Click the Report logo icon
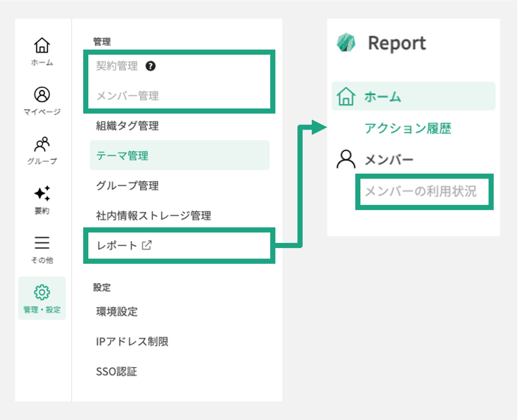The image size is (518, 420). pos(346,43)
